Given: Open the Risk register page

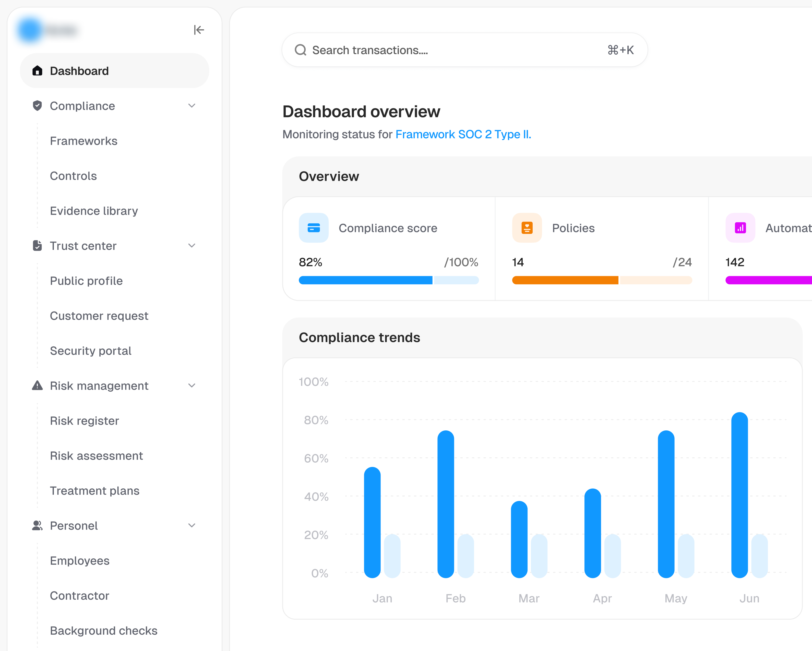Looking at the screenshot, I should 84,420.
